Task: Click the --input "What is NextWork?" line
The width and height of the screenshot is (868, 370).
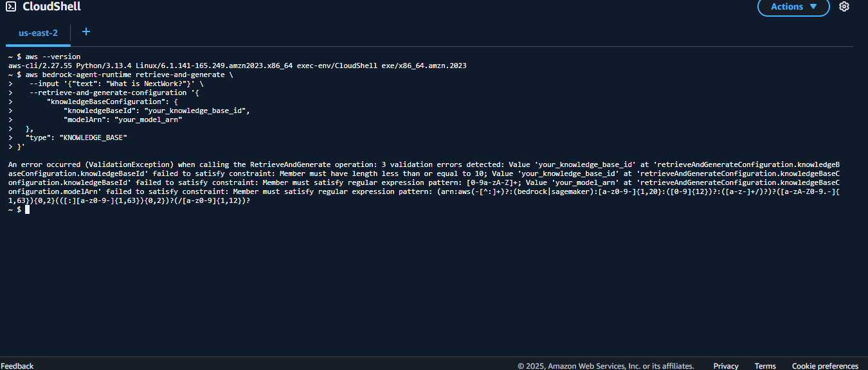Action: point(116,84)
